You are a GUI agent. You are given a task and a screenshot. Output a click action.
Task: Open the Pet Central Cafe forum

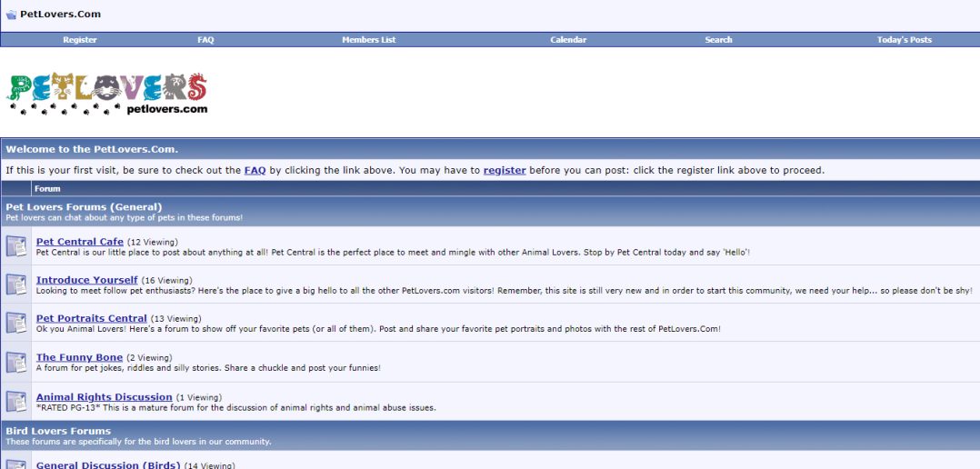(80, 242)
